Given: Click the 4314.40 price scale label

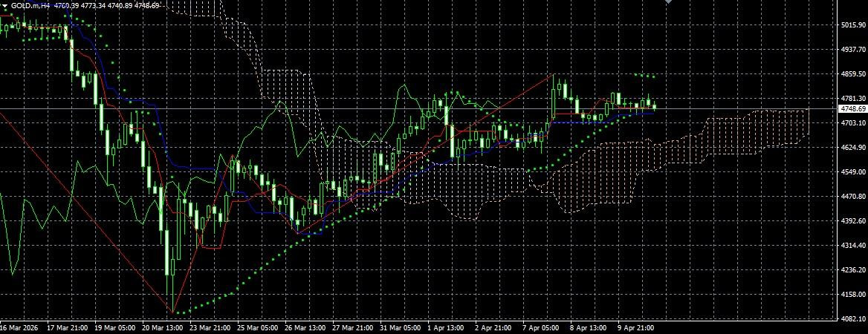Looking at the screenshot, I should pyautogui.click(x=852, y=246).
